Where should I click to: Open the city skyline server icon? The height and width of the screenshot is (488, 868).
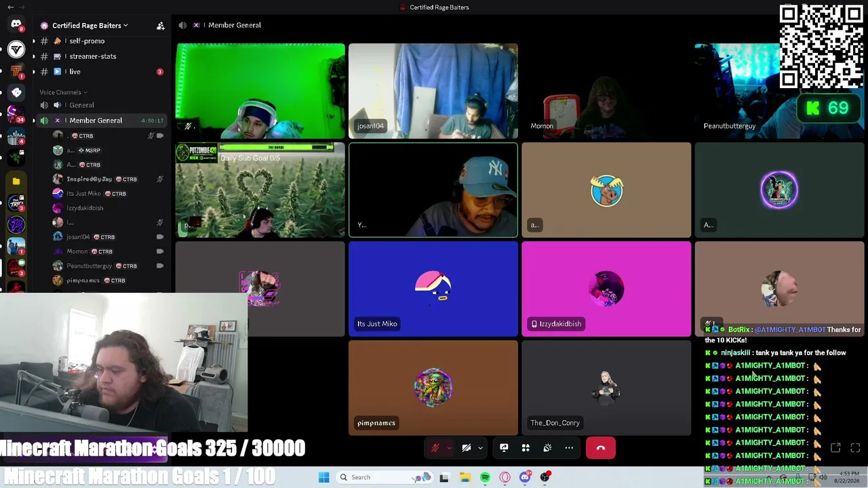(x=16, y=136)
